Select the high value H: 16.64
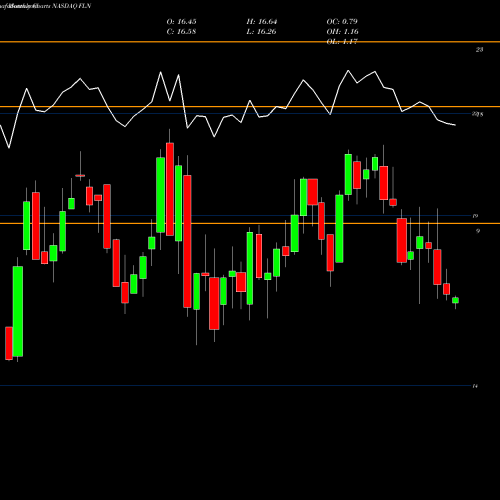 [262, 22]
